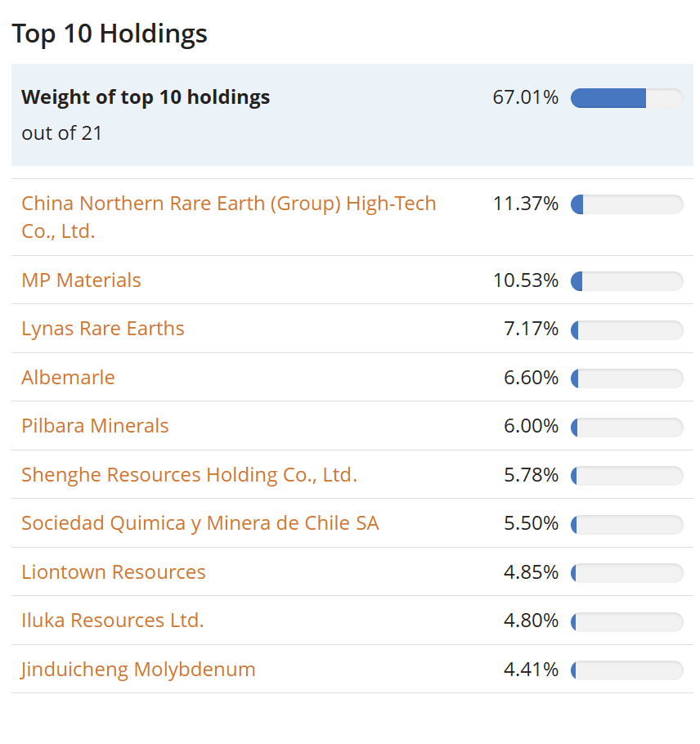Click the weight bar showing 67.01%
This screenshot has height=744, width=700.
pos(626,97)
